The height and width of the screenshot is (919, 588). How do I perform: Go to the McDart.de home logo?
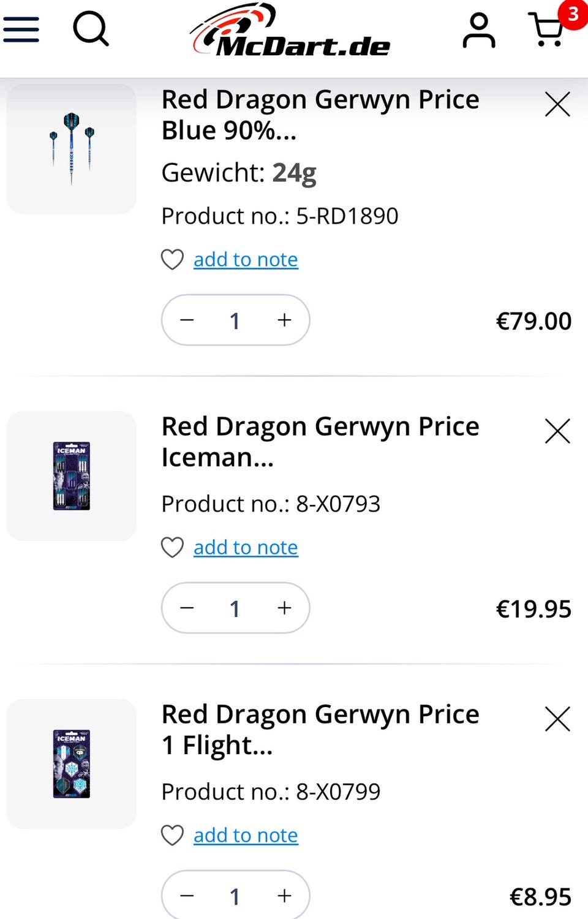[291, 32]
